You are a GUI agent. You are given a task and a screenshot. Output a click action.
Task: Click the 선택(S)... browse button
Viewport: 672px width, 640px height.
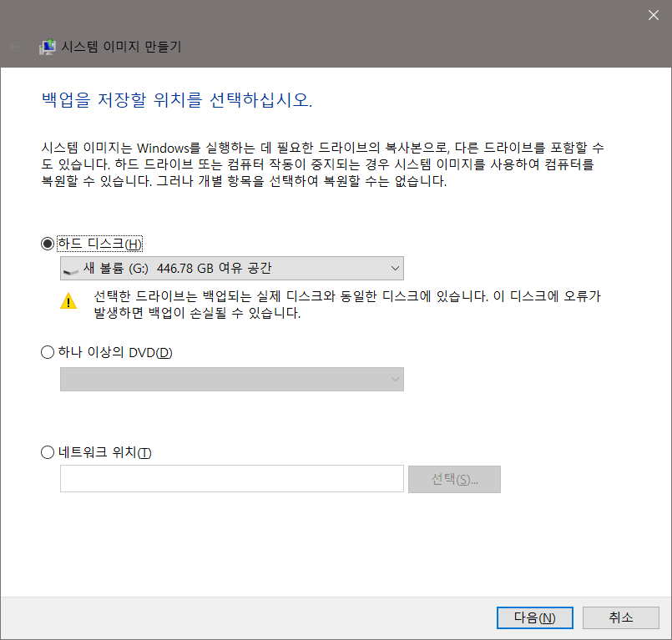coord(453,479)
